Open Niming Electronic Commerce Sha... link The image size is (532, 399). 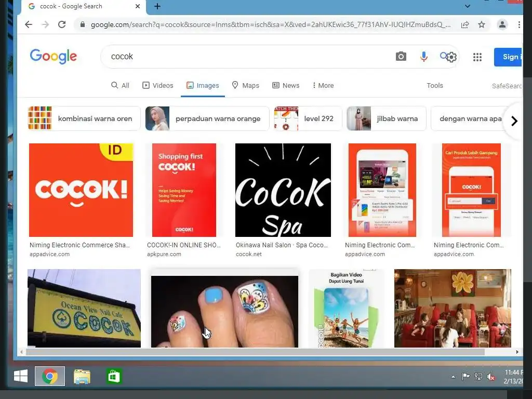pyautogui.click(x=79, y=245)
